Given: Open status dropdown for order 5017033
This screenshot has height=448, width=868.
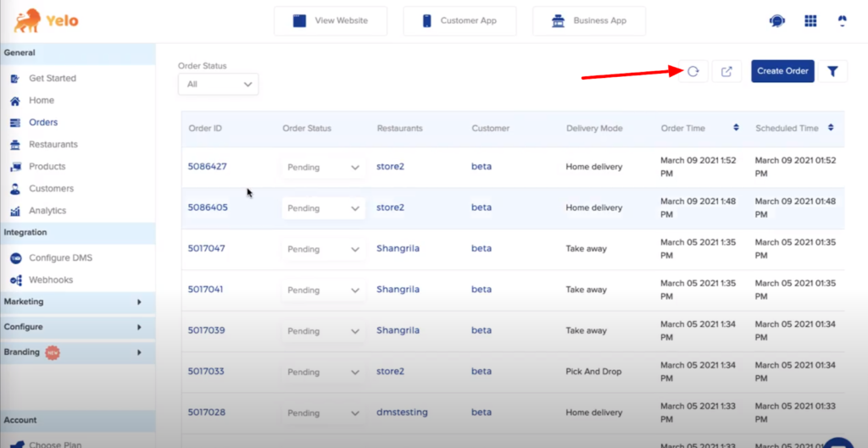Looking at the screenshot, I should [323, 373].
